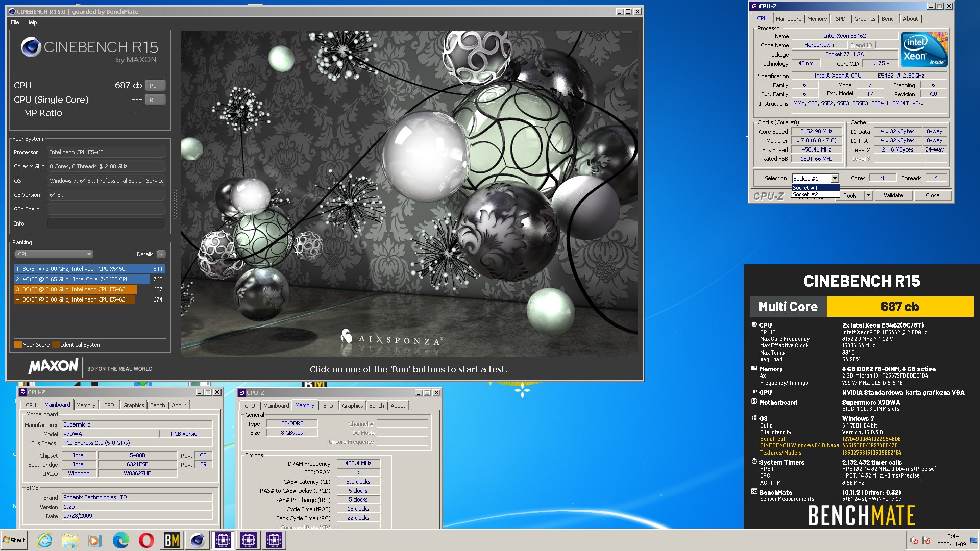The image size is (980, 551).
Task: Click the GPU section icon in BenchMate panel
Action: coord(754,392)
